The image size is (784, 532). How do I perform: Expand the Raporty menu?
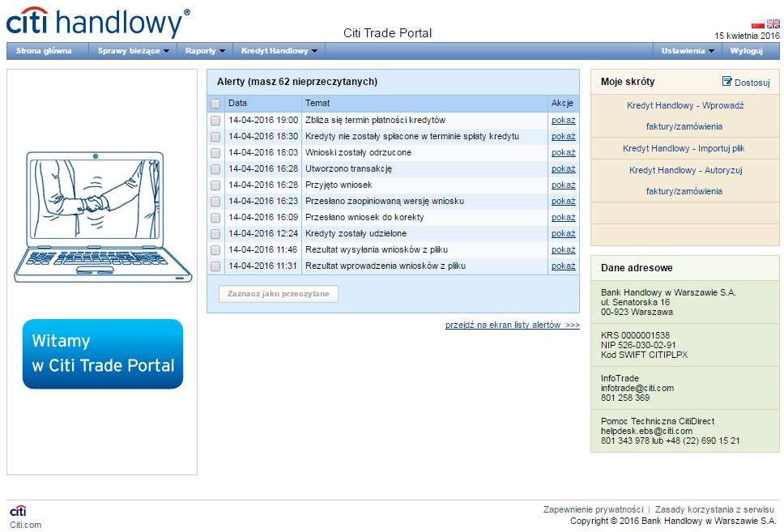tap(205, 51)
